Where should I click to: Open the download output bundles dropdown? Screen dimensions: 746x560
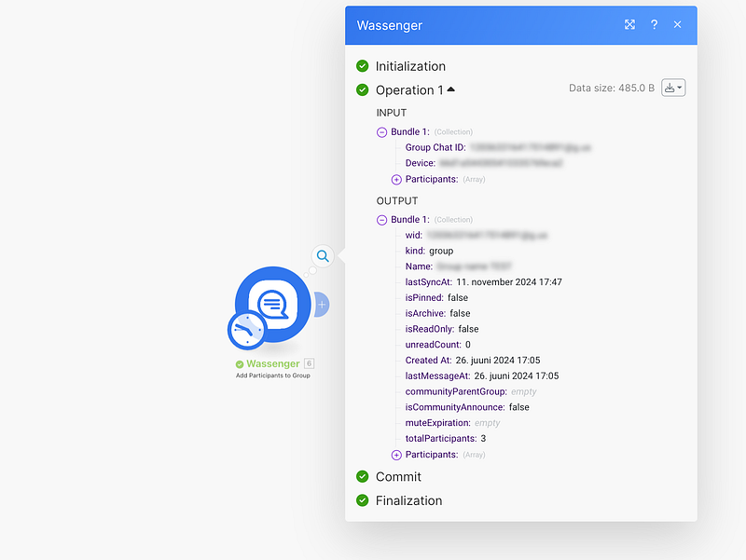coord(673,88)
